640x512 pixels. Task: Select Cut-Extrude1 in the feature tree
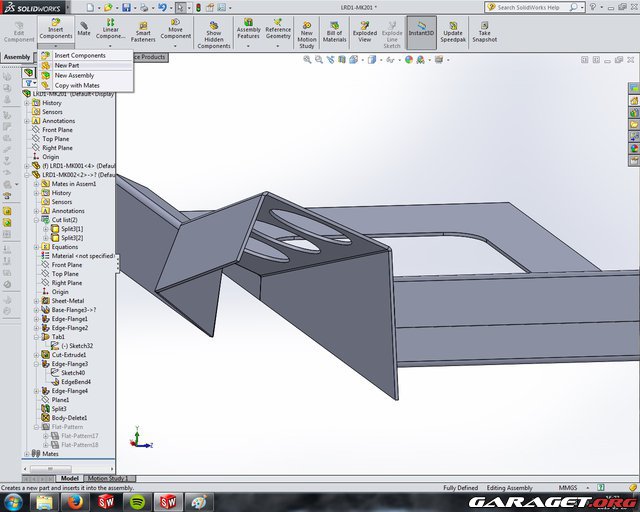click(69, 355)
